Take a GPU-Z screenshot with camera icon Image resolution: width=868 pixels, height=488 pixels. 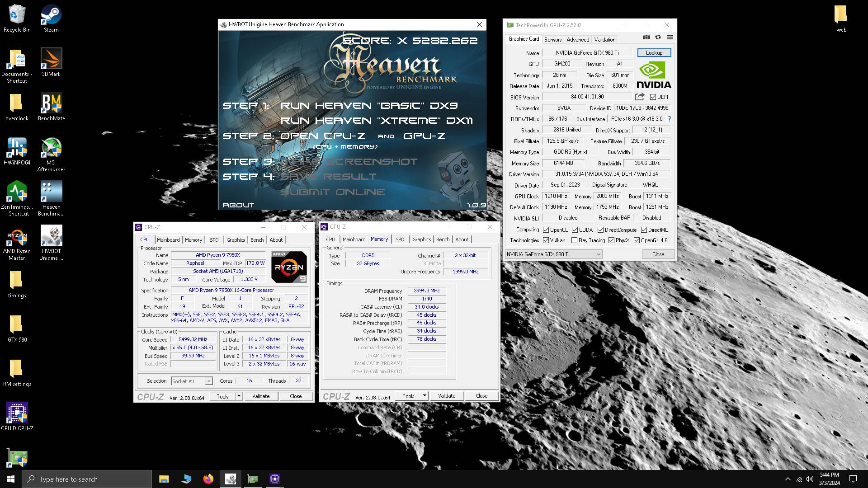pos(646,37)
